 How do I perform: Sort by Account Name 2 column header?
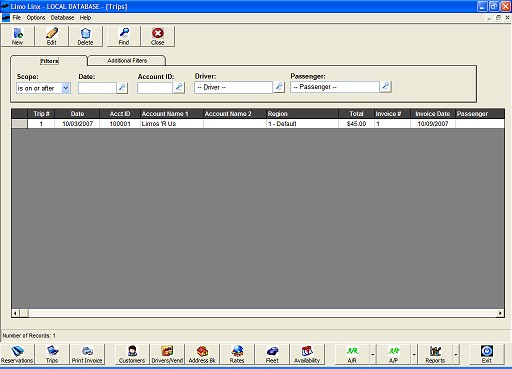235,114
